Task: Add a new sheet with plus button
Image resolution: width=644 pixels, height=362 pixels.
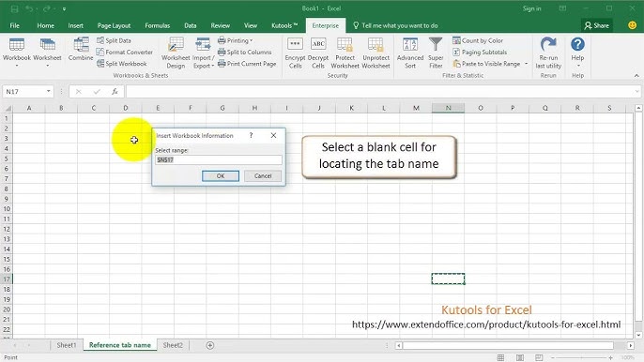Action: (210, 345)
